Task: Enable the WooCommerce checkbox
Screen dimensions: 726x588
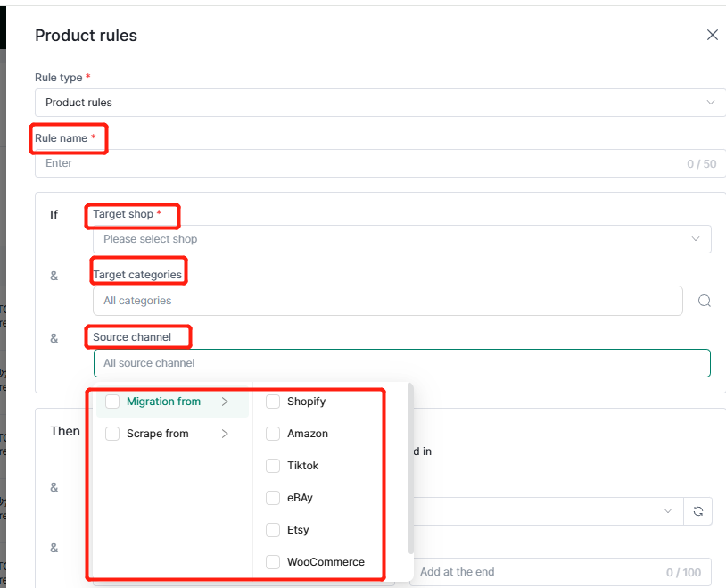Action: 273,562
